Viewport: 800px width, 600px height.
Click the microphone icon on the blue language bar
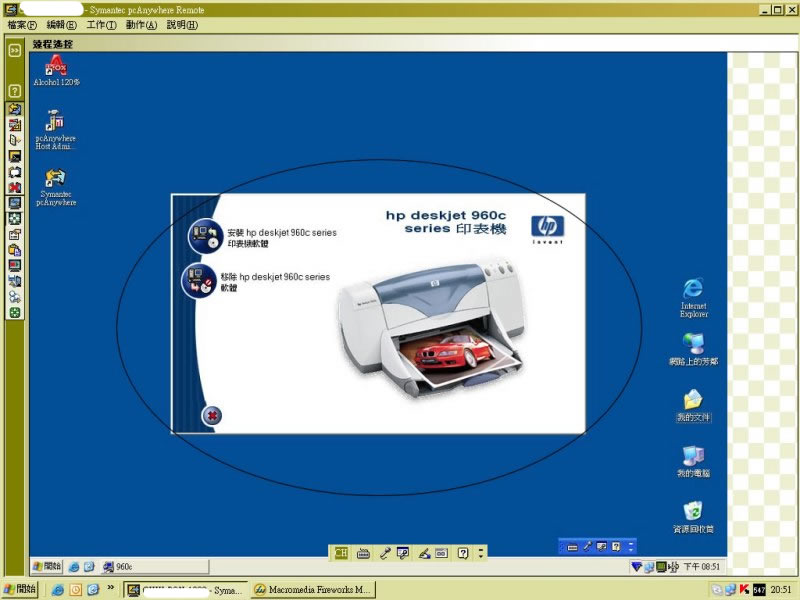pos(587,547)
